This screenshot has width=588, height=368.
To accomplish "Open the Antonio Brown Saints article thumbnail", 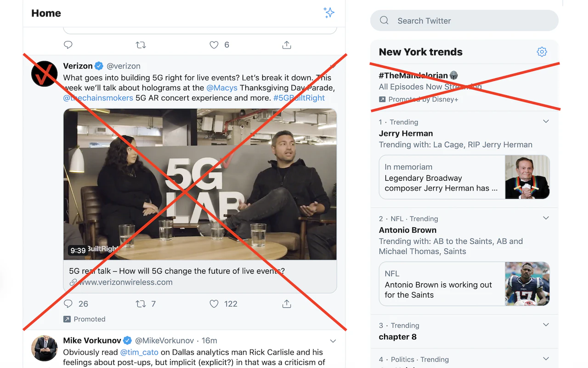I will pos(527,284).
